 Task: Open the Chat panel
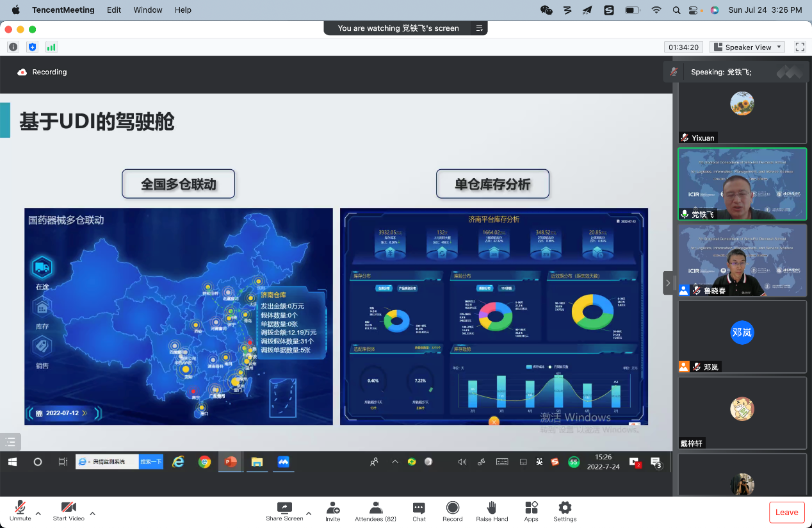click(x=419, y=511)
